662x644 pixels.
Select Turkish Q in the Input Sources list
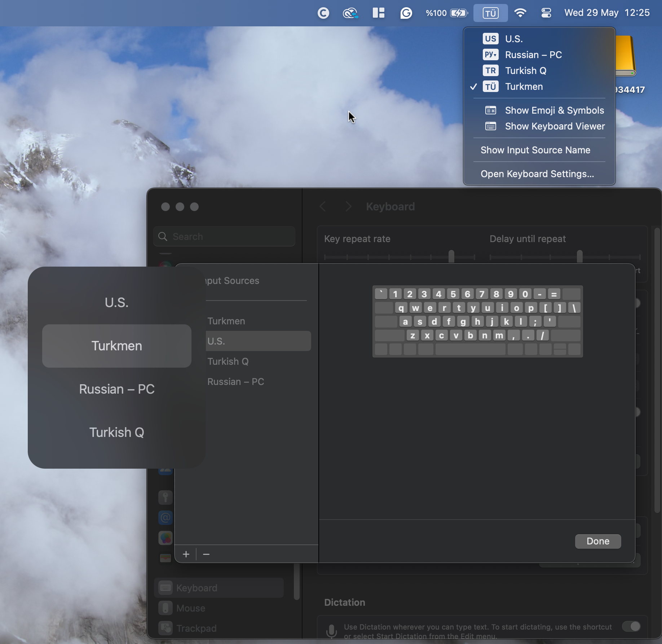tap(259, 362)
